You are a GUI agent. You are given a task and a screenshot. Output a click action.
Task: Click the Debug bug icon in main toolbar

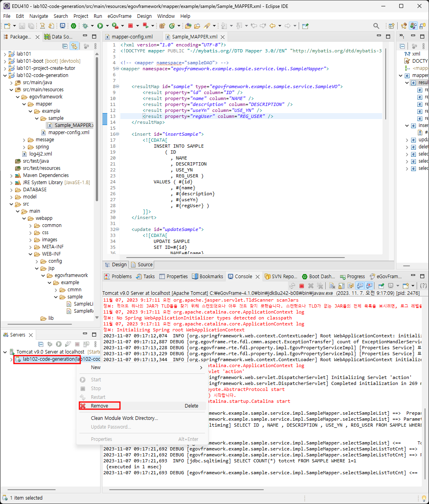tap(85, 26)
